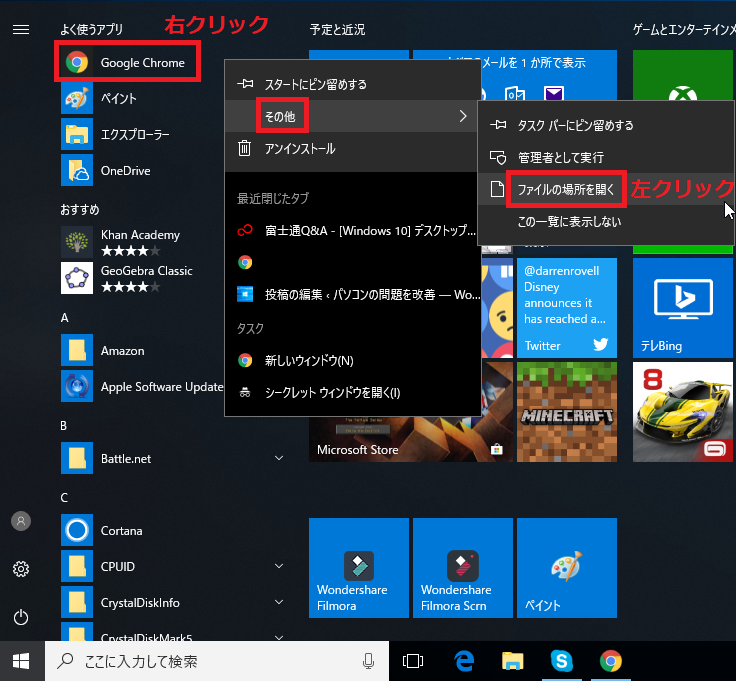Launch Cortana from the app list
The height and width of the screenshot is (681, 736).
(122, 530)
